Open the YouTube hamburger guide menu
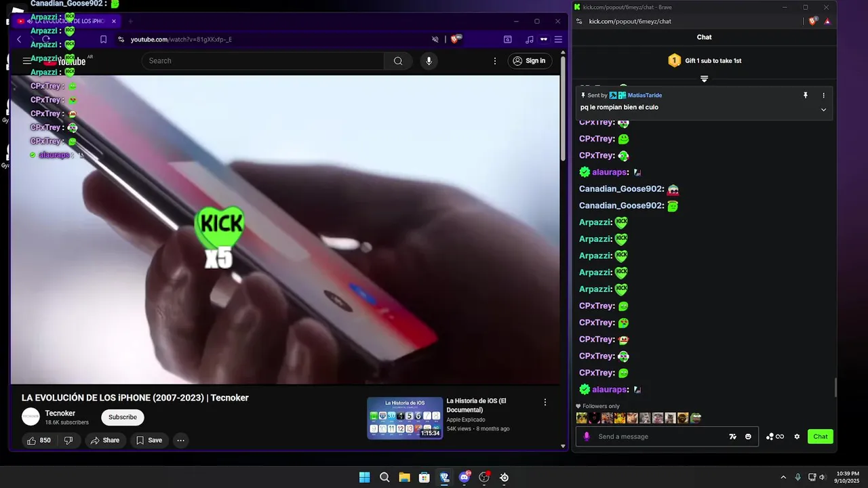This screenshot has width=868, height=488. 27,61
